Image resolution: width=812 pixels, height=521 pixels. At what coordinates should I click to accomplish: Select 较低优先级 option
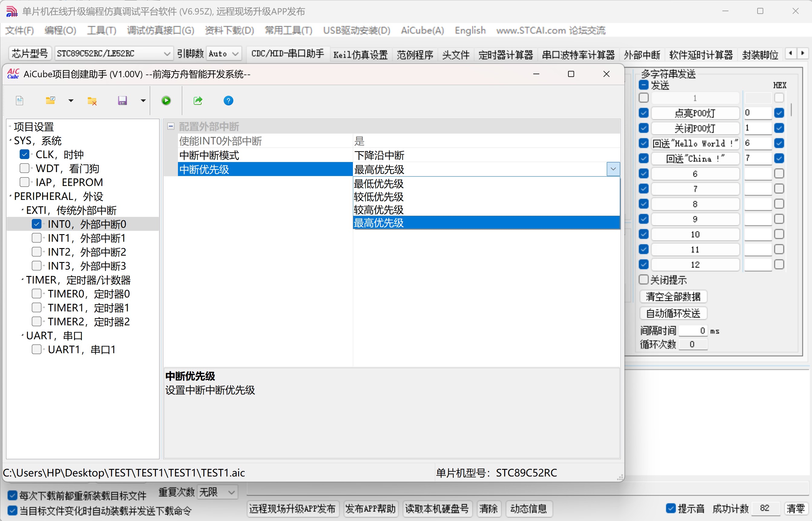[x=486, y=197]
